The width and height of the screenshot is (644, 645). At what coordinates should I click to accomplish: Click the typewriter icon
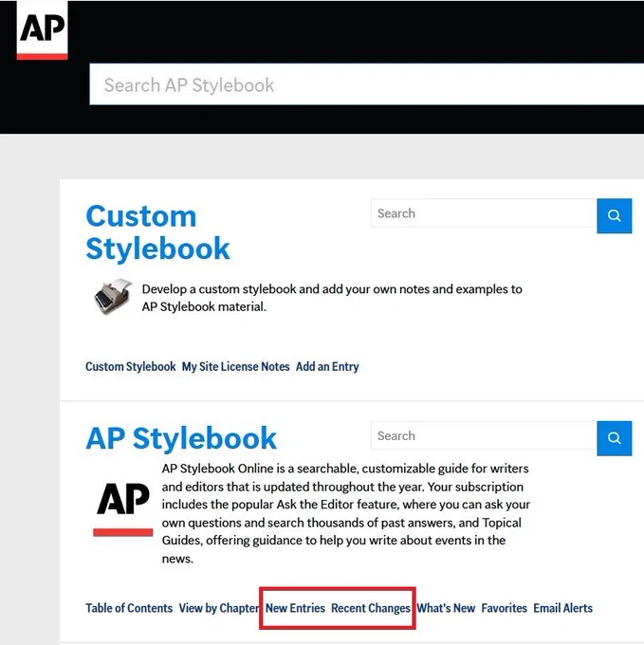tap(113, 297)
